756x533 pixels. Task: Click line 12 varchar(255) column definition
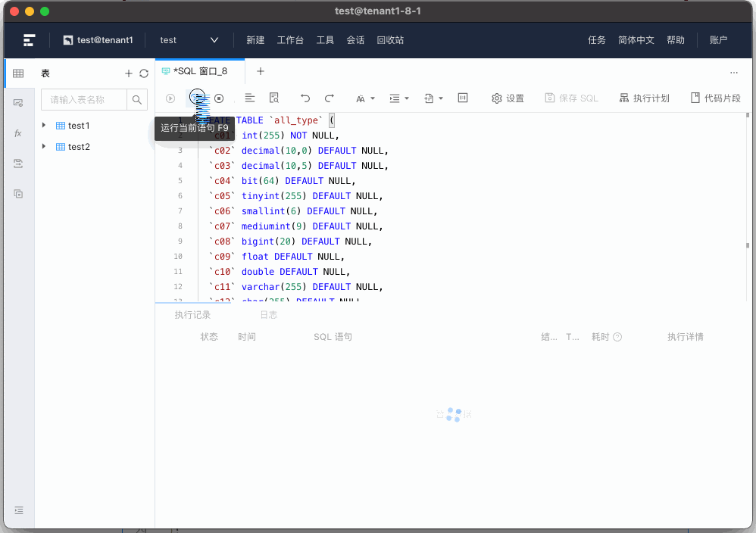click(x=295, y=287)
